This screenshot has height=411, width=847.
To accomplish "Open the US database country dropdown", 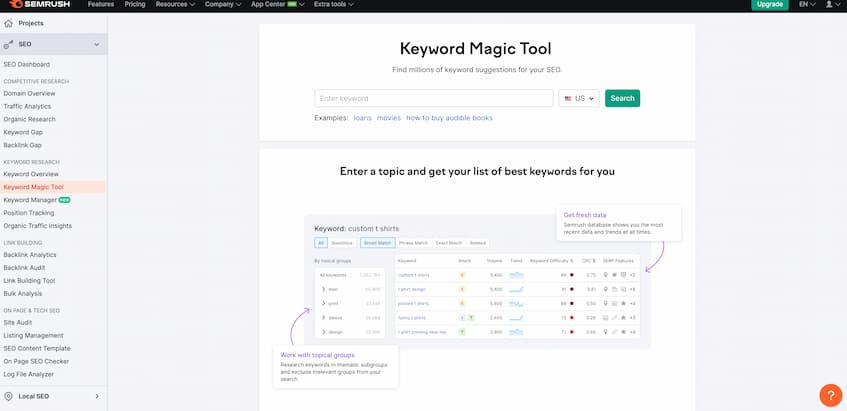I will [x=579, y=98].
